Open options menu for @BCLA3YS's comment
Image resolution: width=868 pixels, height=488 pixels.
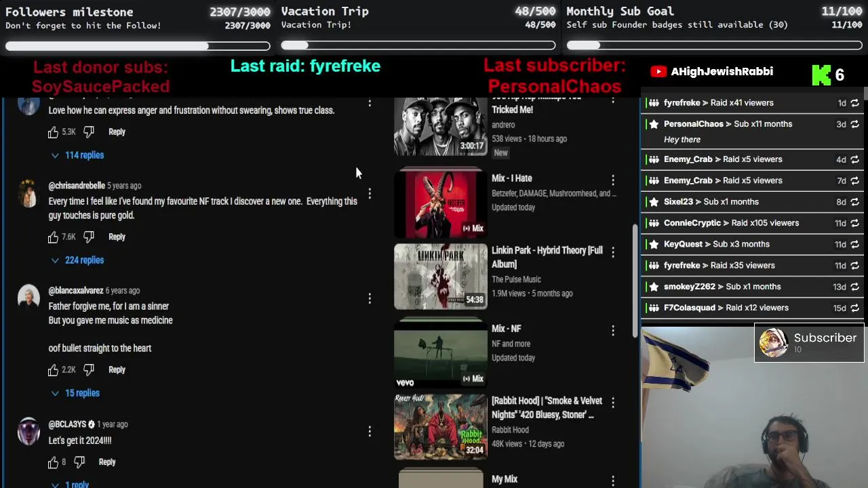click(x=370, y=432)
